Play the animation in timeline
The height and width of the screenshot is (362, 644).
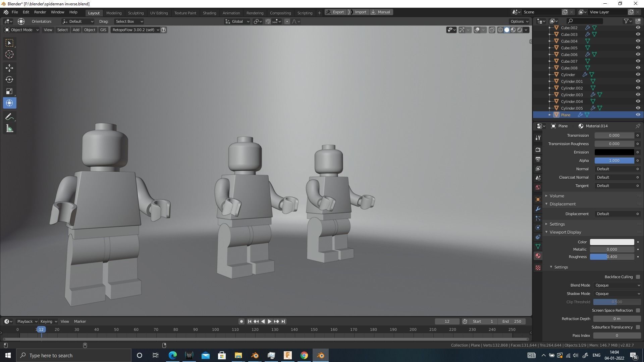tap(269, 321)
